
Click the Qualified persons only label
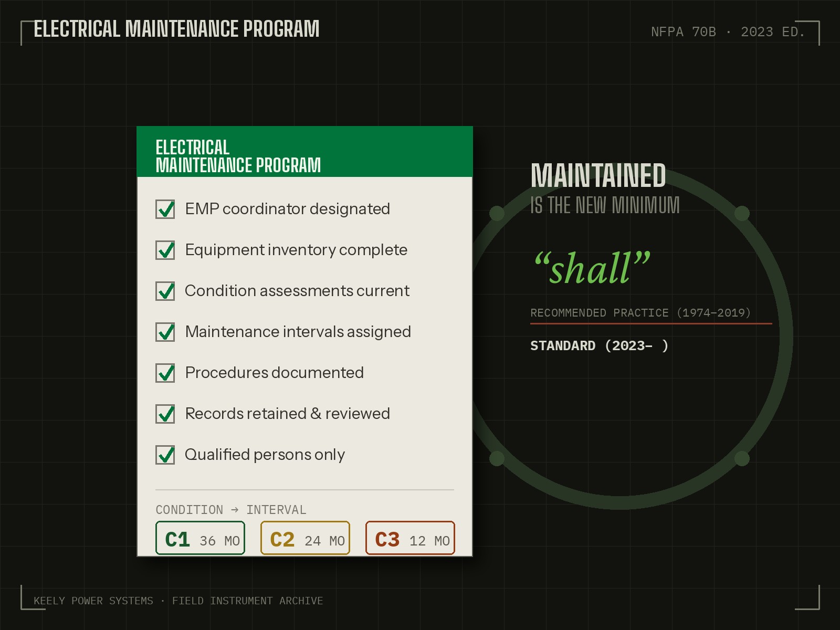(x=265, y=455)
